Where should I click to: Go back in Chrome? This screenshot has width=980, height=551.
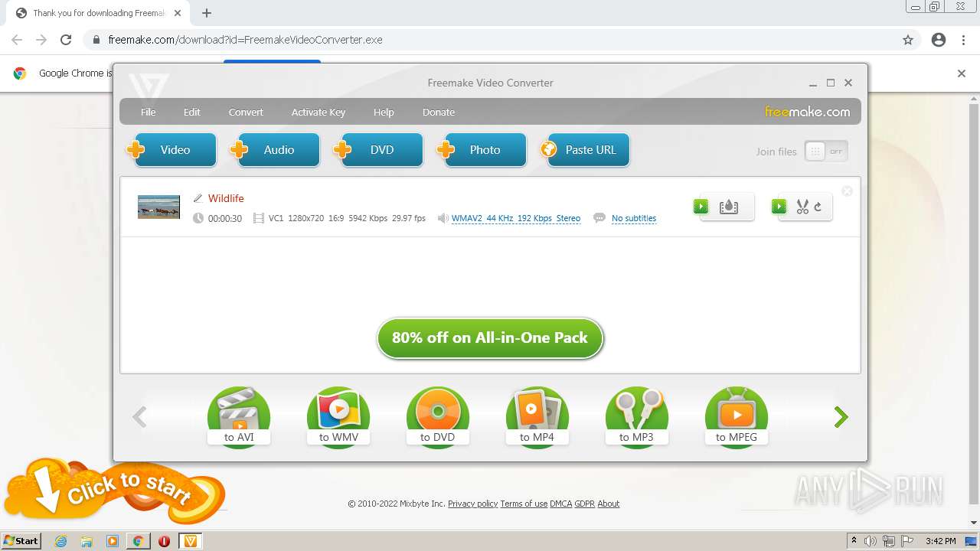click(x=17, y=40)
